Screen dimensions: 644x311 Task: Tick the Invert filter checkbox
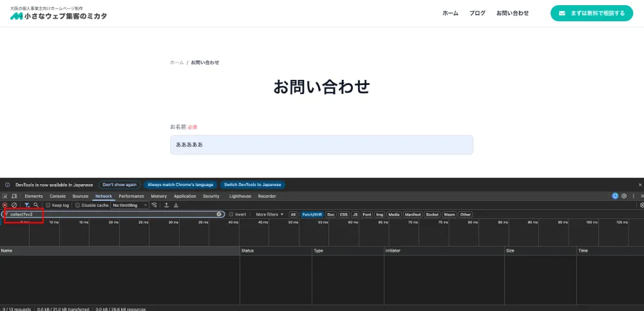tap(231, 214)
